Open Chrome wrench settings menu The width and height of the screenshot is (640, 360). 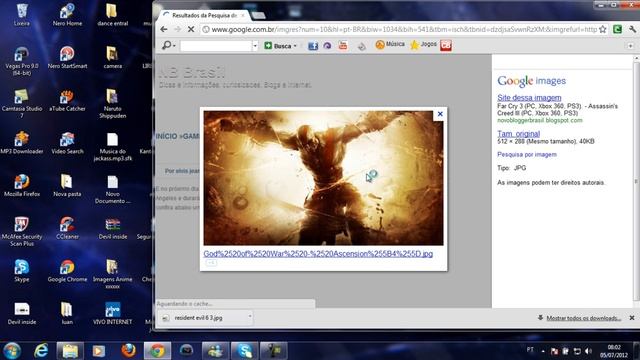point(632,29)
